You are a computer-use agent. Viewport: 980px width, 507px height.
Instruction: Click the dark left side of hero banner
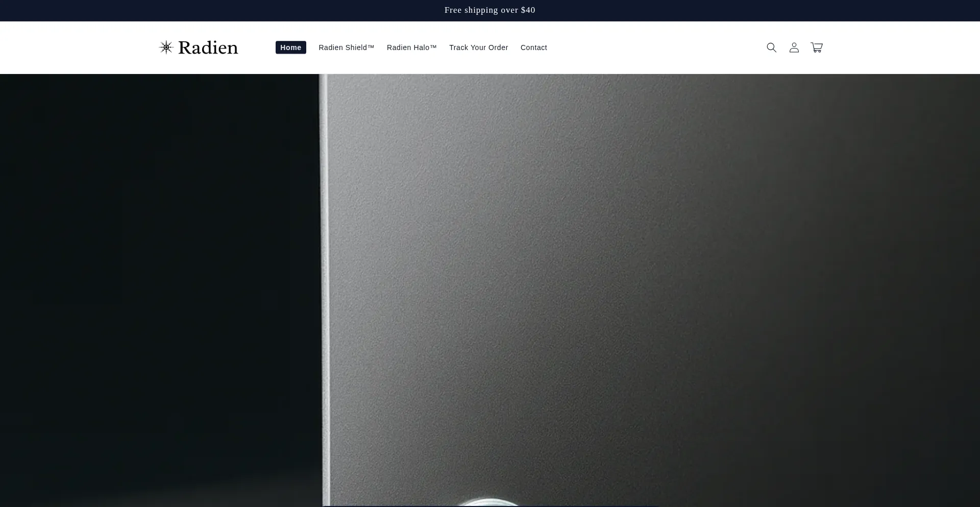pos(153,281)
